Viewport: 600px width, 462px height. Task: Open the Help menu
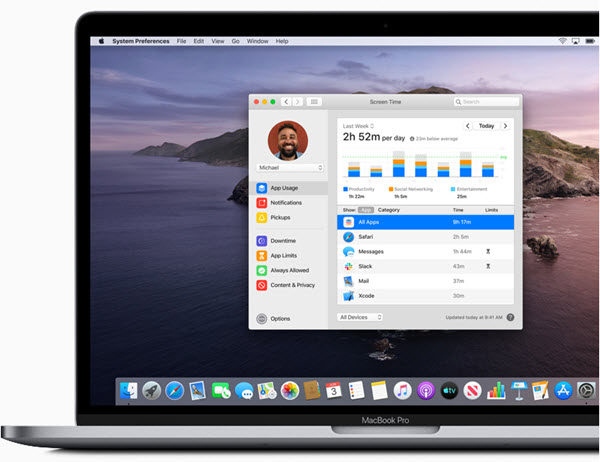coord(282,41)
